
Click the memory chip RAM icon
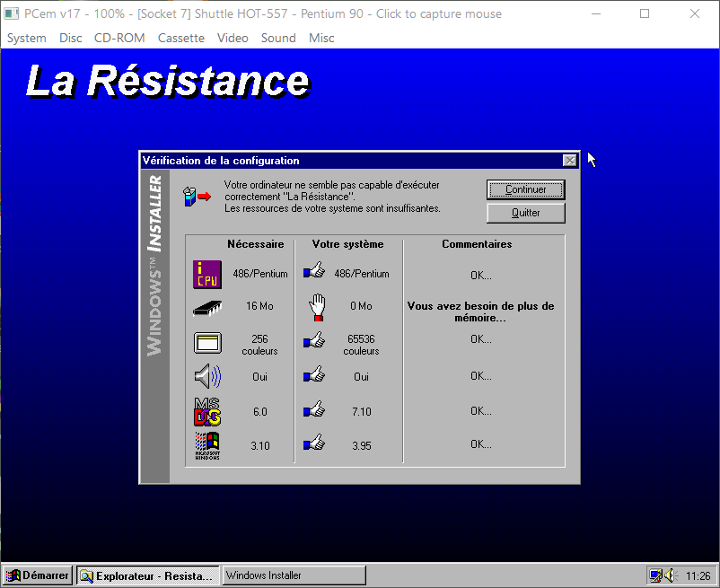206,307
